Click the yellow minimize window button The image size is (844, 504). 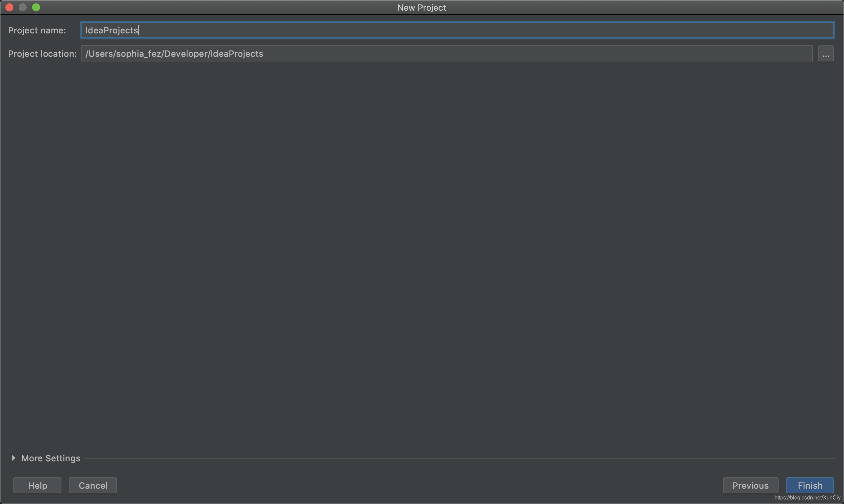23,7
